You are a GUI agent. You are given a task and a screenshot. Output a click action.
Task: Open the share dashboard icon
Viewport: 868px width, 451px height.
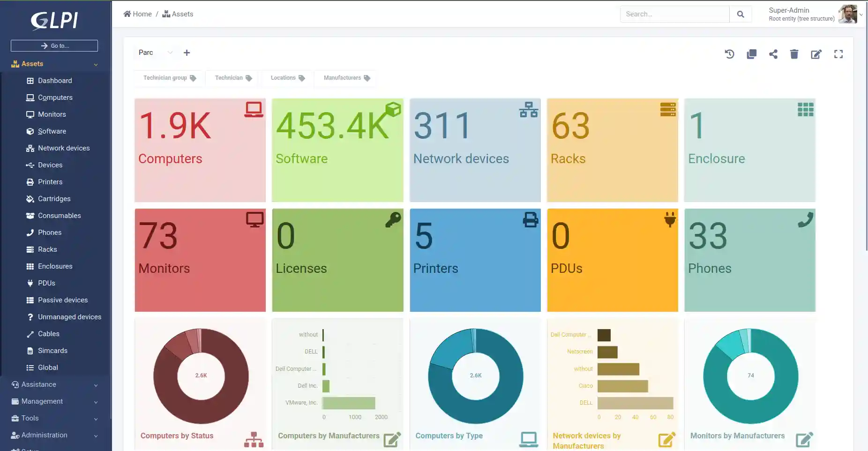click(x=773, y=54)
